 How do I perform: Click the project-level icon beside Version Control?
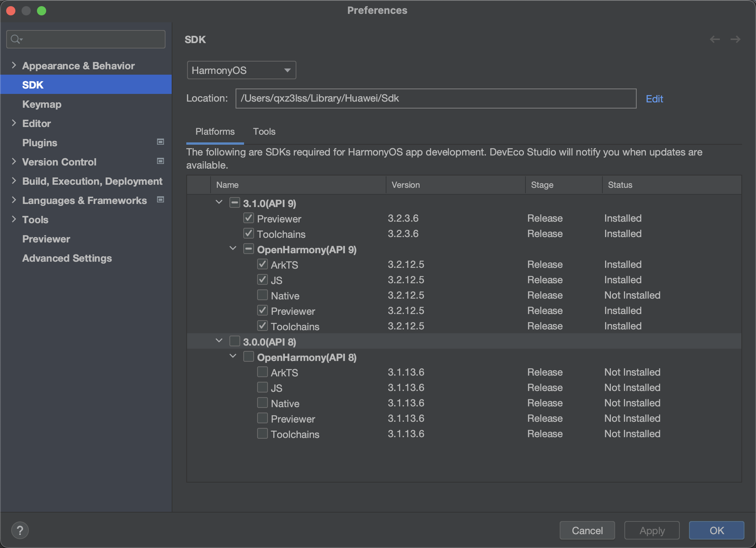[161, 161]
